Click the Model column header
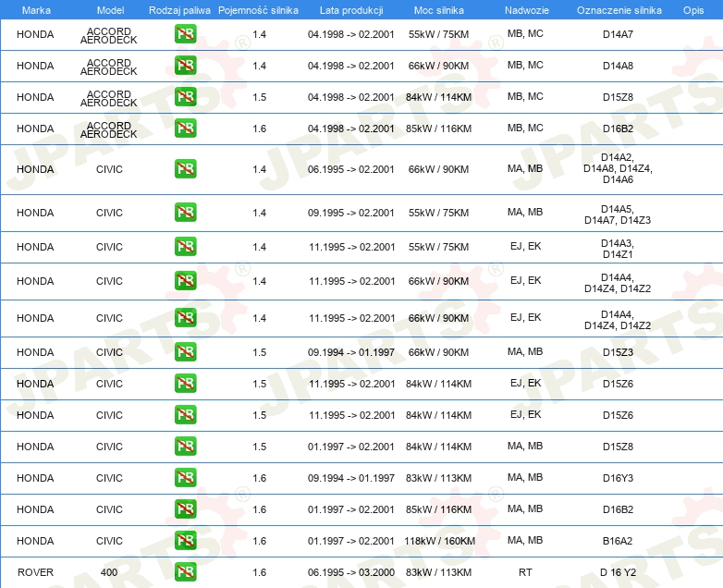This screenshot has width=723, height=588. (111, 10)
